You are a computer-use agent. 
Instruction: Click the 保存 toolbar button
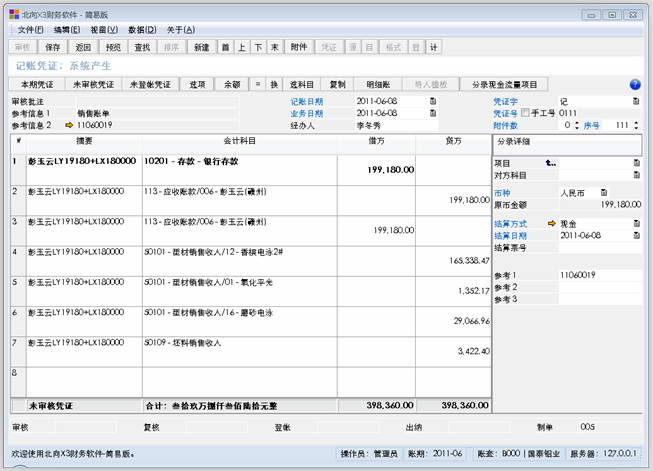coord(52,47)
